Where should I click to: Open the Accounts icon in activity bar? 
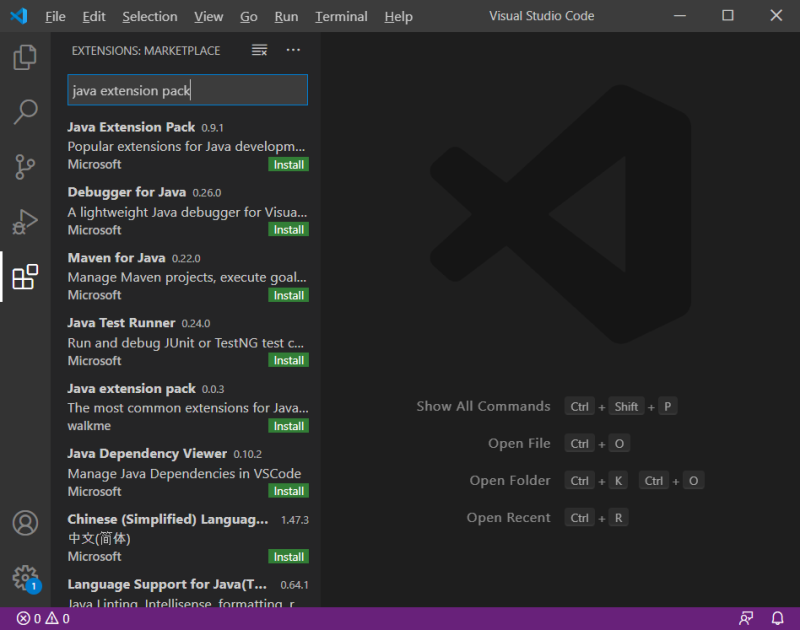[25, 523]
